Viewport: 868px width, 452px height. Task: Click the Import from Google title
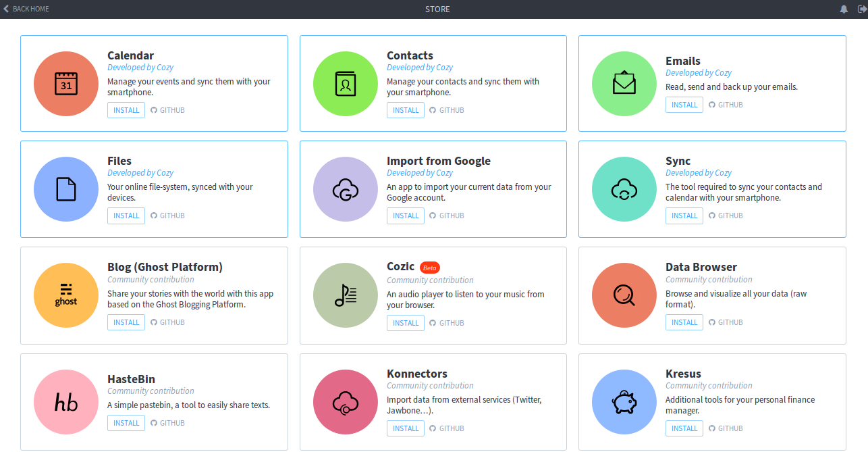[x=439, y=161]
